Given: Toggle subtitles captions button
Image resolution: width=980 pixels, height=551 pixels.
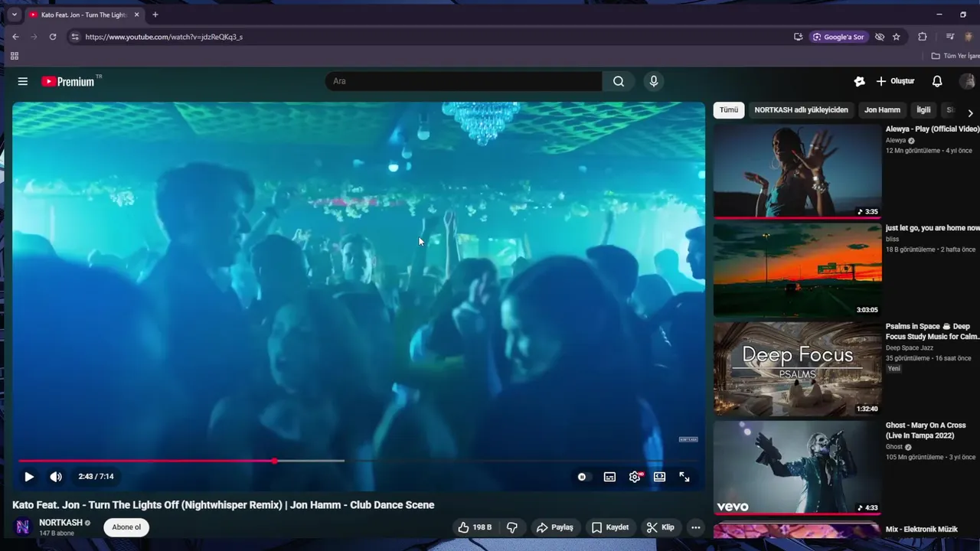Looking at the screenshot, I should click(x=609, y=477).
